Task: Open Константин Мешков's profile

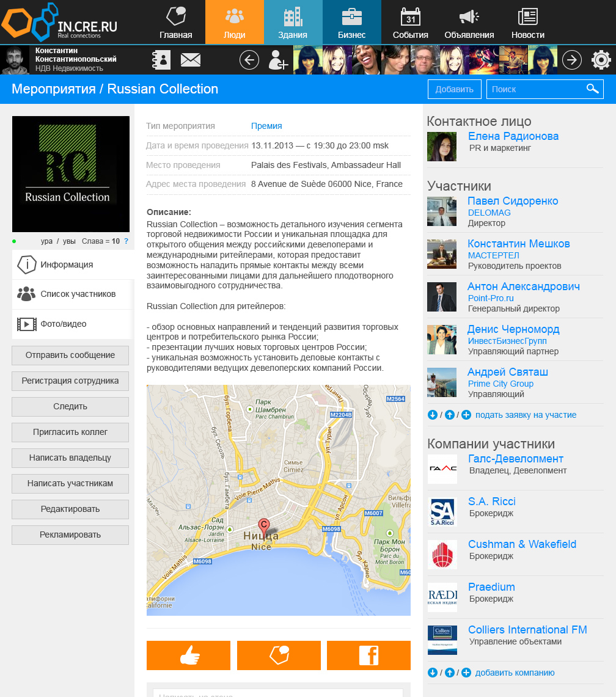Action: (x=519, y=244)
